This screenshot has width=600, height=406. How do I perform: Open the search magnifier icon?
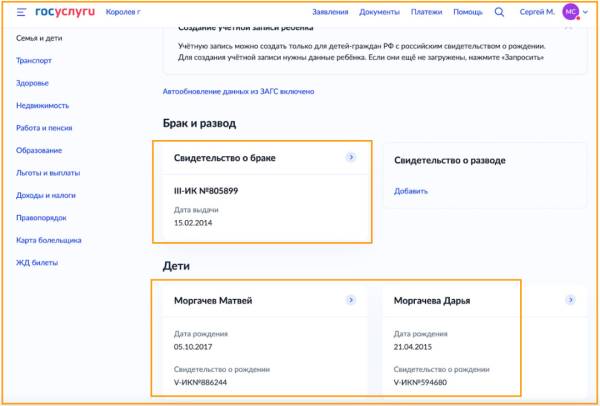coord(499,12)
